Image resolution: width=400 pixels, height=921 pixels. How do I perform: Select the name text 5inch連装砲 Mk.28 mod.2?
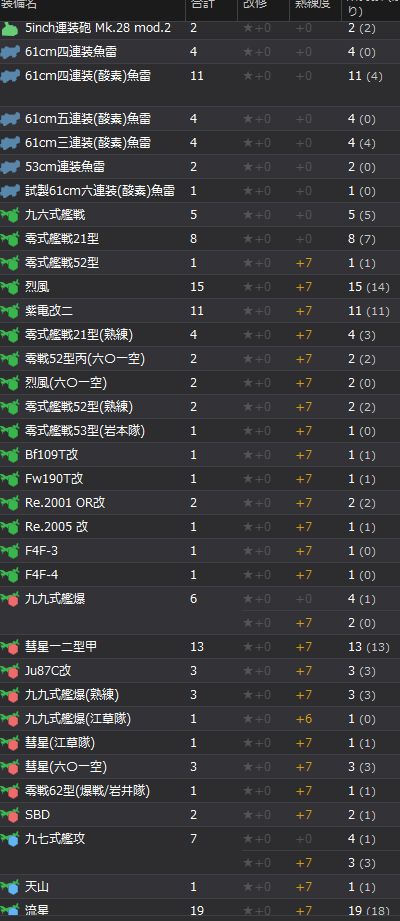(x=98, y=28)
